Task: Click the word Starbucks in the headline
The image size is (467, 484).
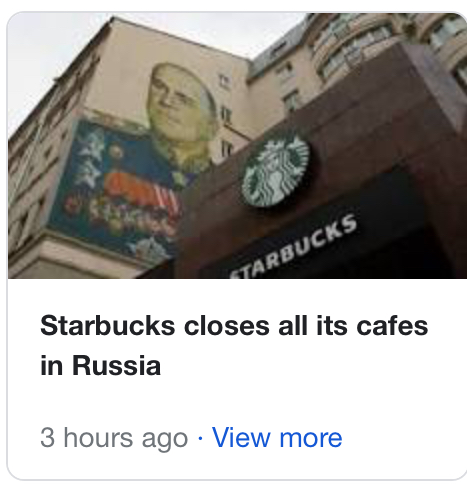Action: [107, 326]
